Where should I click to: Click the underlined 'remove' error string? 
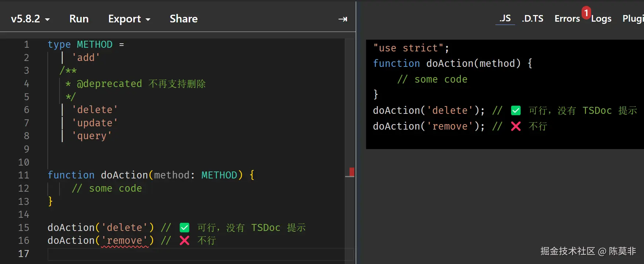click(124, 241)
